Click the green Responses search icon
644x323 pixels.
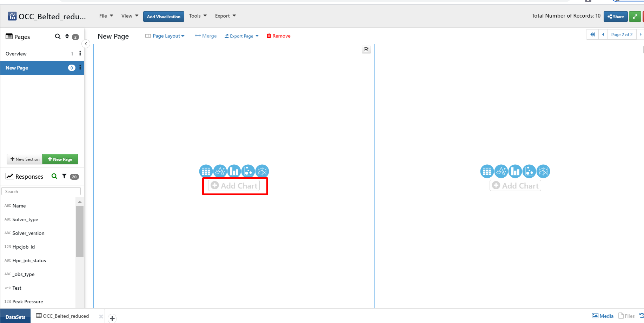(54, 176)
